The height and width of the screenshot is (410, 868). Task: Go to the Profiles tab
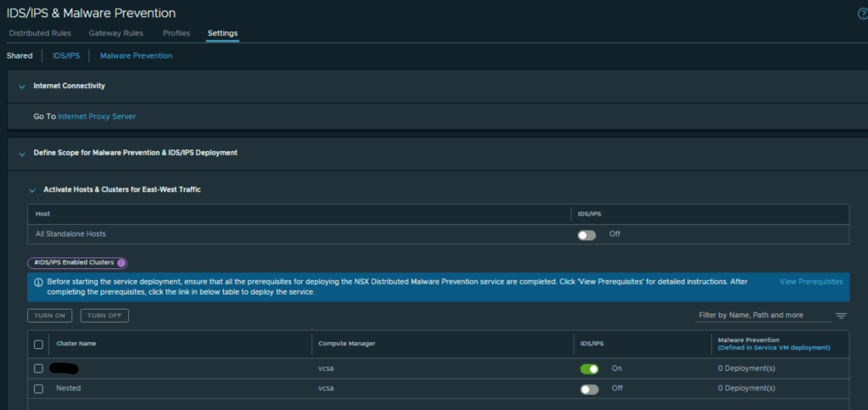click(176, 33)
